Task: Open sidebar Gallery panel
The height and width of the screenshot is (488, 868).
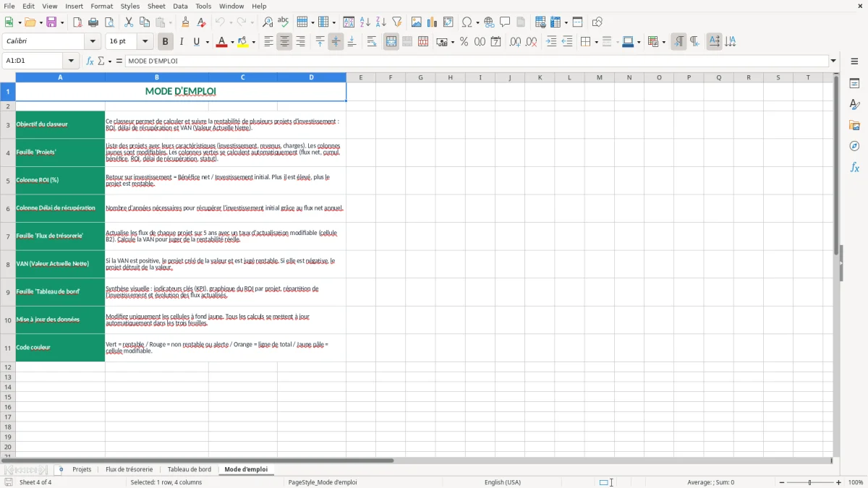Action: click(x=854, y=126)
